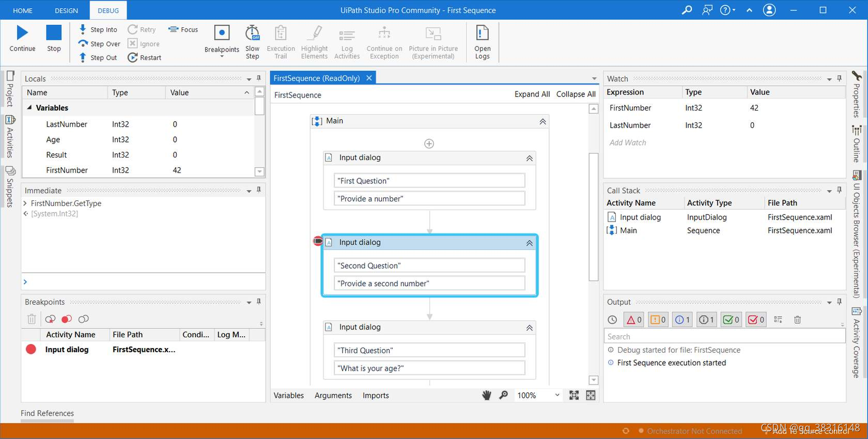The width and height of the screenshot is (868, 439).
Task: Open the feedback icon in title bar
Action: [x=707, y=10]
